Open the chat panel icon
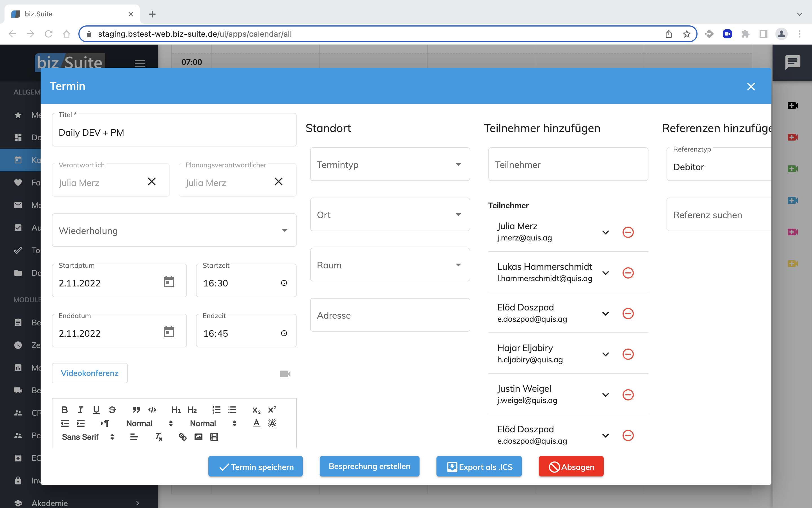 point(793,62)
